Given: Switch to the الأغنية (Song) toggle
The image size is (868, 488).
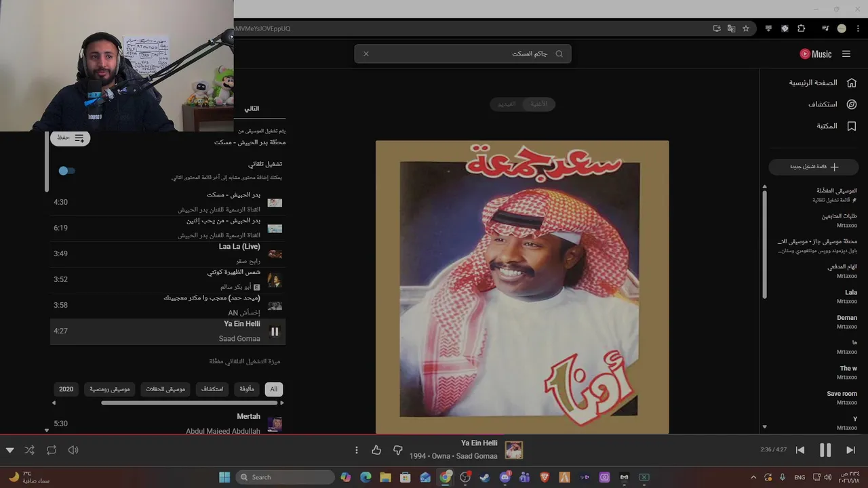Looking at the screenshot, I should click(540, 104).
